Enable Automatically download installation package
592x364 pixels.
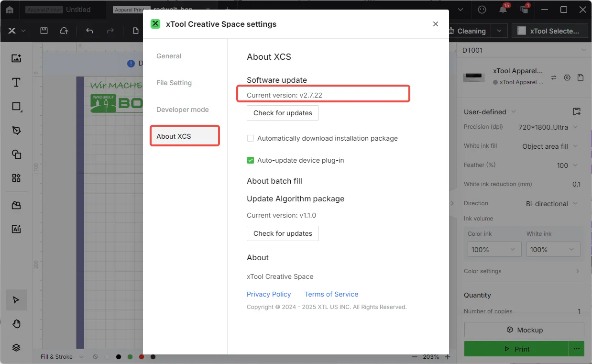pos(250,138)
